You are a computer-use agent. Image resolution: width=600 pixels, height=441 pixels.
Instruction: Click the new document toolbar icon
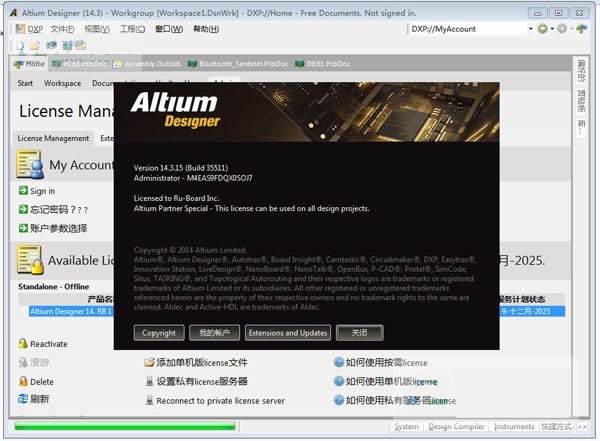click(x=20, y=46)
